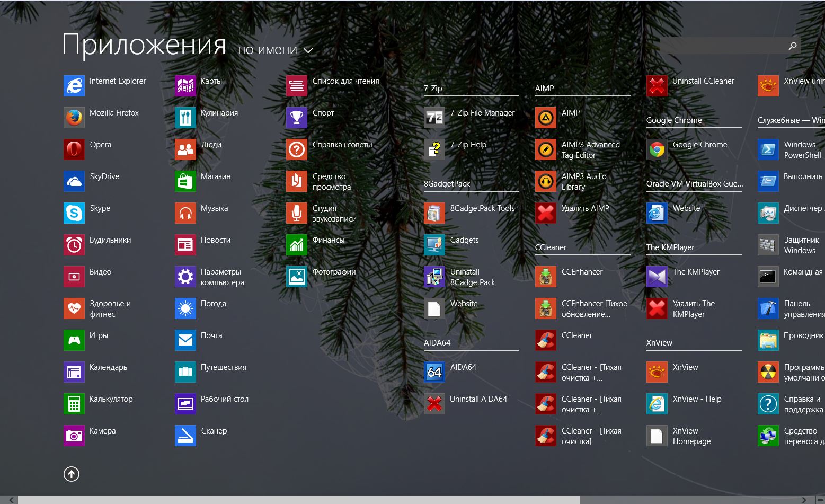Open the 'Gadgets' entry
825x504 pixels.
[452, 245]
